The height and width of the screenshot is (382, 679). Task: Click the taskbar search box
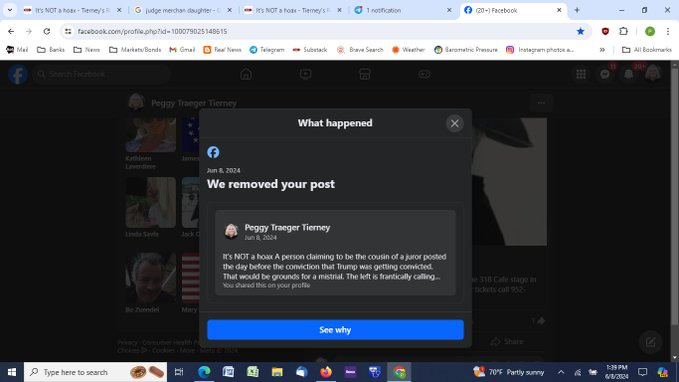(x=95, y=372)
